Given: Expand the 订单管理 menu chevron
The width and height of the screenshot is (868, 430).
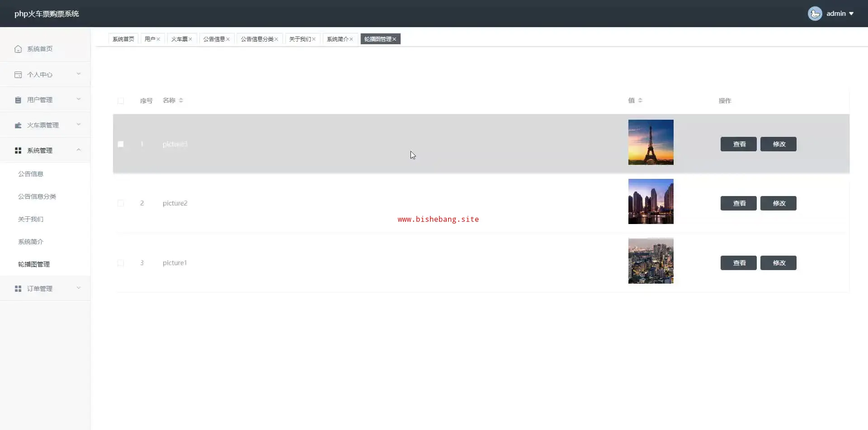Looking at the screenshot, I should 79,288.
